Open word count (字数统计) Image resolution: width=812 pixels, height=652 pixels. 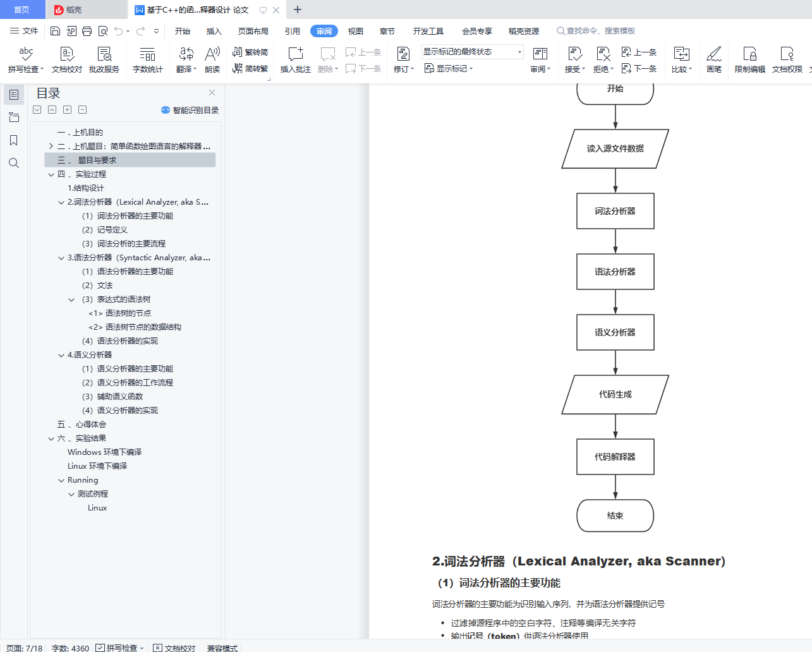pyautogui.click(x=148, y=60)
